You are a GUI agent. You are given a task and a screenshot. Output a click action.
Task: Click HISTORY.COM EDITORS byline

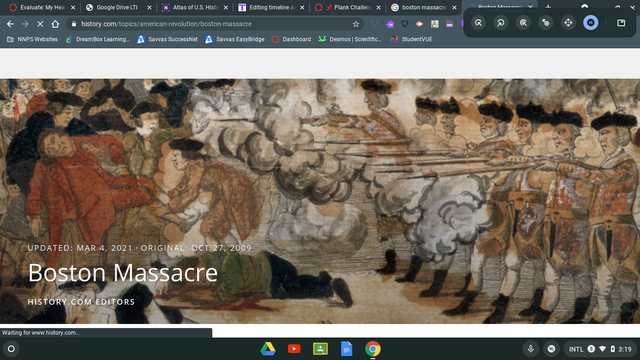pos(81,302)
